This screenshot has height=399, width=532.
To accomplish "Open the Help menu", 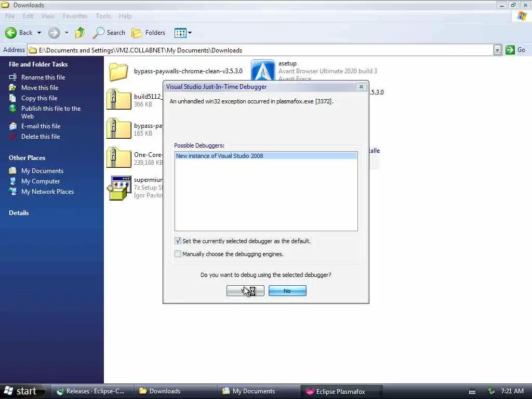I will coord(125,16).
